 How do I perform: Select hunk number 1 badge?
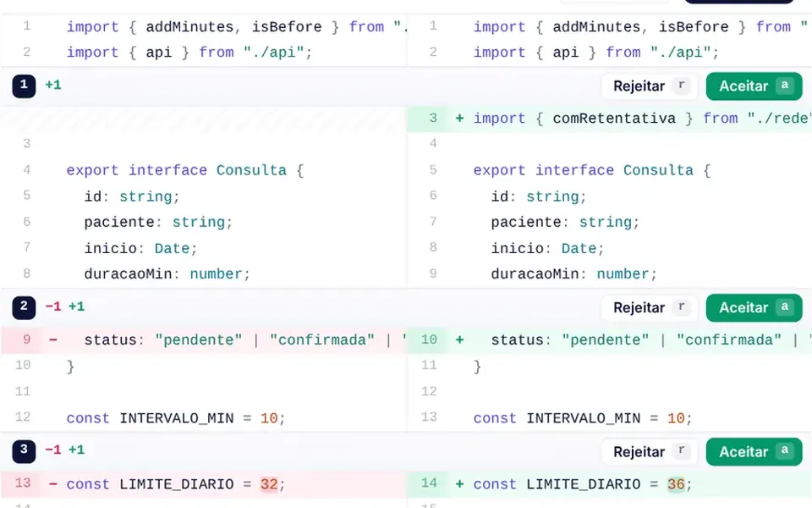(24, 86)
